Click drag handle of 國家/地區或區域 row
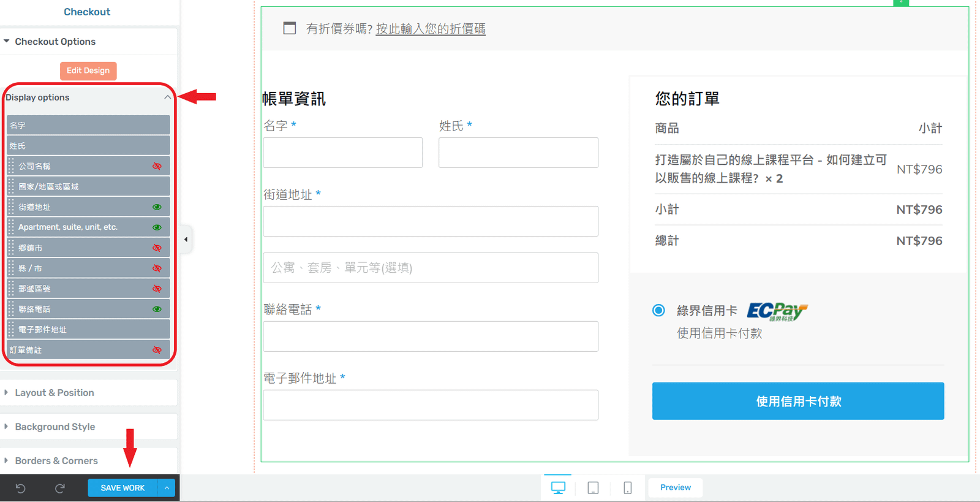Image resolution: width=980 pixels, height=502 pixels. click(11, 186)
